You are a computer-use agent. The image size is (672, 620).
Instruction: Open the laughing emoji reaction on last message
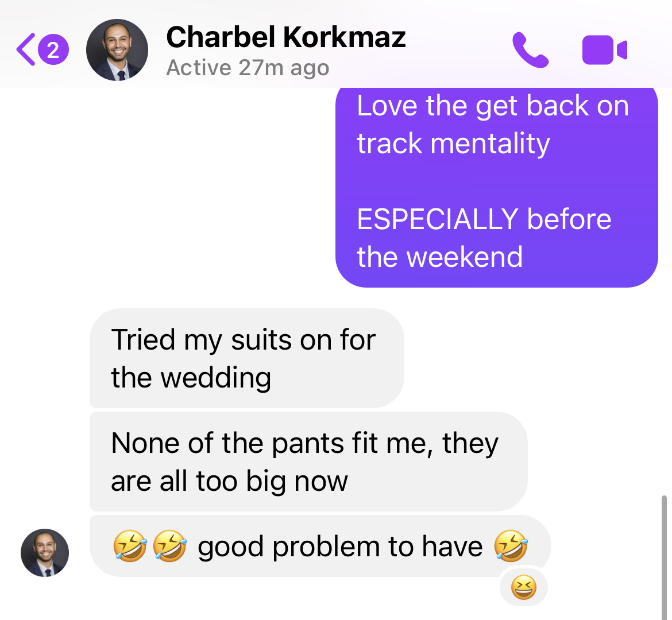pos(524,587)
